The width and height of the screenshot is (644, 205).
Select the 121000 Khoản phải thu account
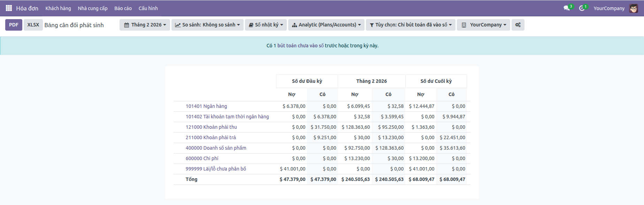[x=211, y=127]
